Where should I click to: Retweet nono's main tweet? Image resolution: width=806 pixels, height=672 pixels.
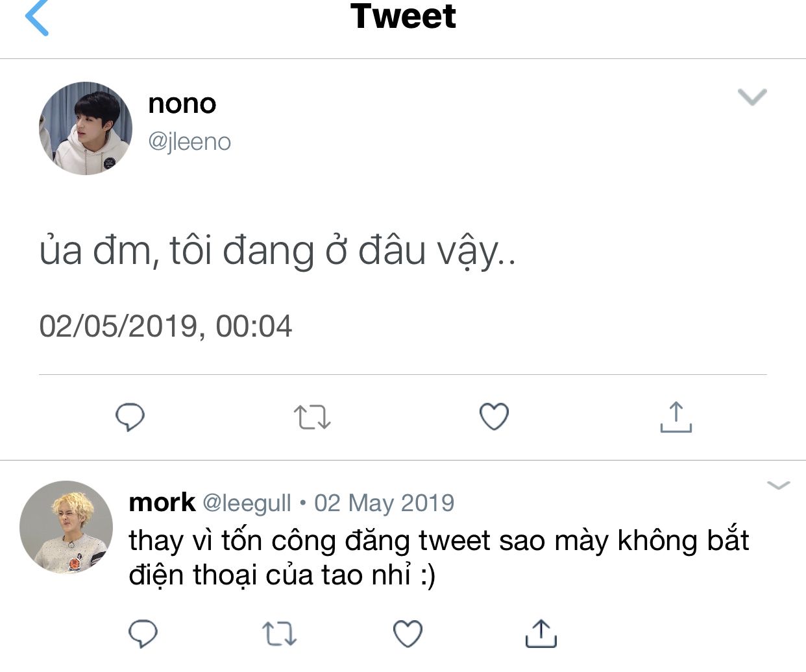click(x=312, y=417)
